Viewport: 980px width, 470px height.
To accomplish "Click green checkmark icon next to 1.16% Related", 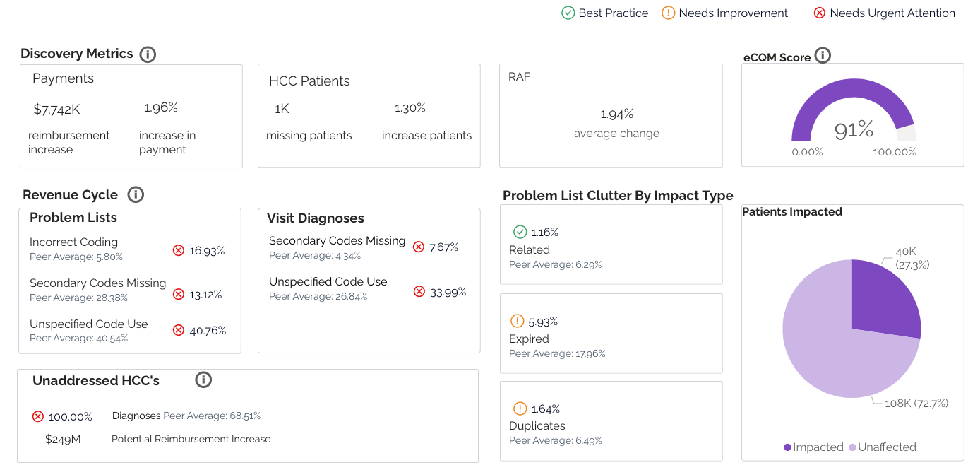I will (x=520, y=232).
